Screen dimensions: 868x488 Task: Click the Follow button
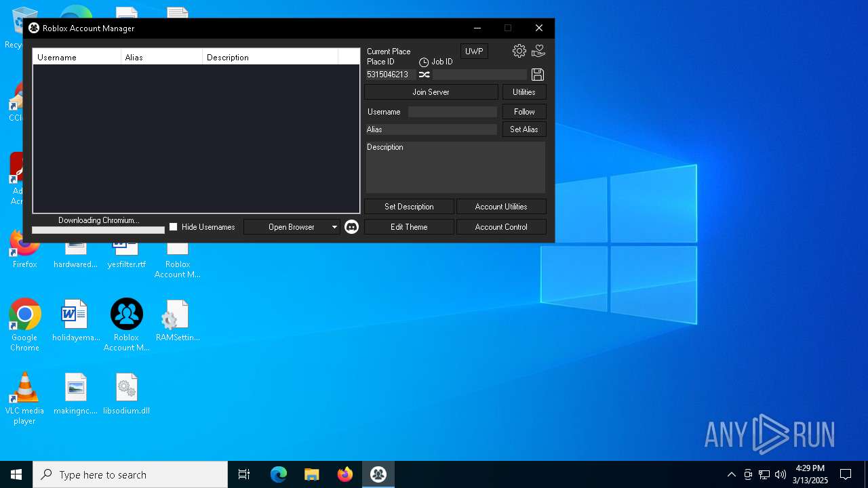(524, 112)
